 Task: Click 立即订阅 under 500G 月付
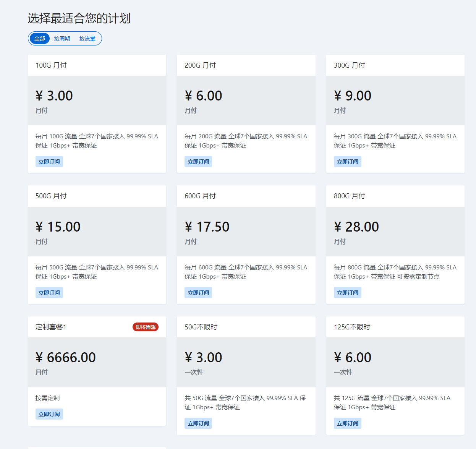[x=49, y=293]
